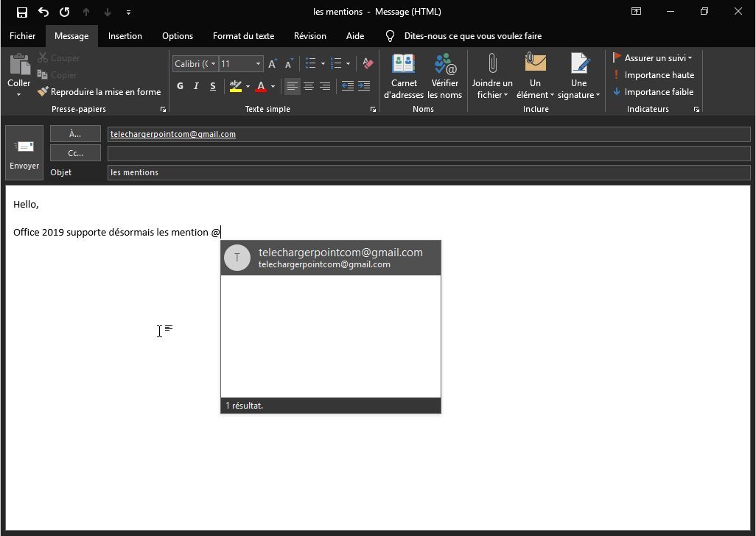Open the Format du texte tab

(x=243, y=36)
